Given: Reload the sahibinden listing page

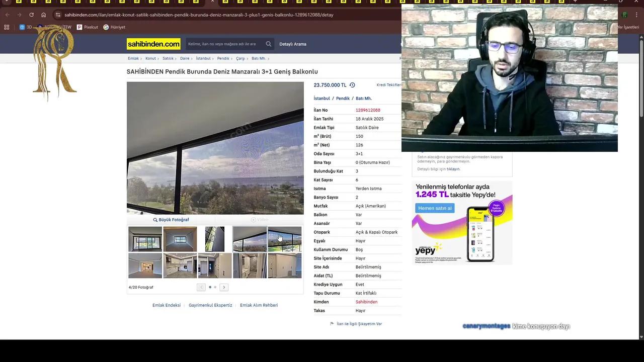Looking at the screenshot, I should pyautogui.click(x=31, y=15).
